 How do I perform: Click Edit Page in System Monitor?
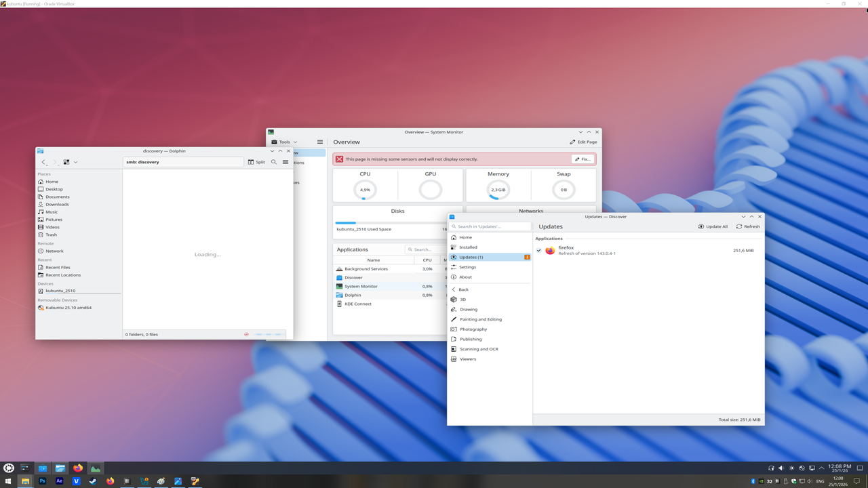pyautogui.click(x=583, y=142)
